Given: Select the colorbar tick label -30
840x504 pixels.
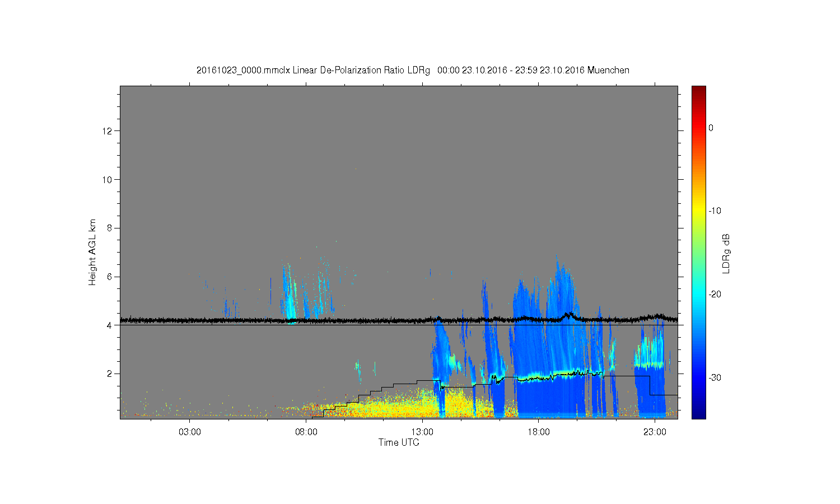Looking at the screenshot, I should tap(715, 378).
